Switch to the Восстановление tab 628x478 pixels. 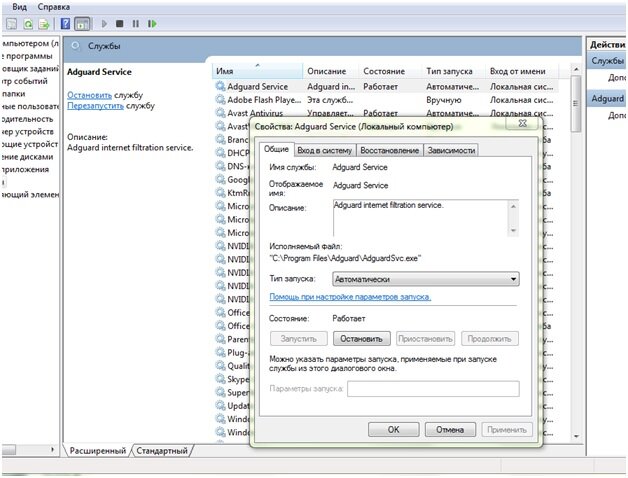[389, 150]
